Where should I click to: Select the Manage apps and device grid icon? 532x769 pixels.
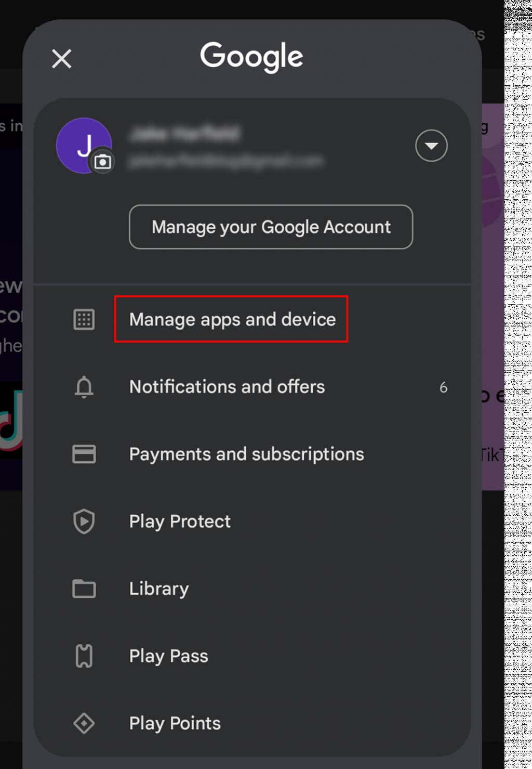[x=84, y=320]
